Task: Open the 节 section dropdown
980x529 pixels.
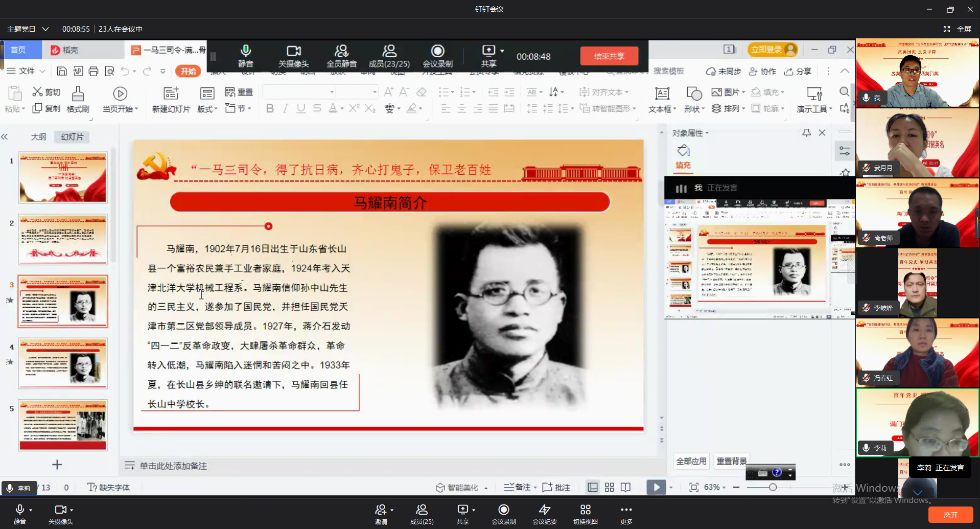Action: click(x=238, y=108)
